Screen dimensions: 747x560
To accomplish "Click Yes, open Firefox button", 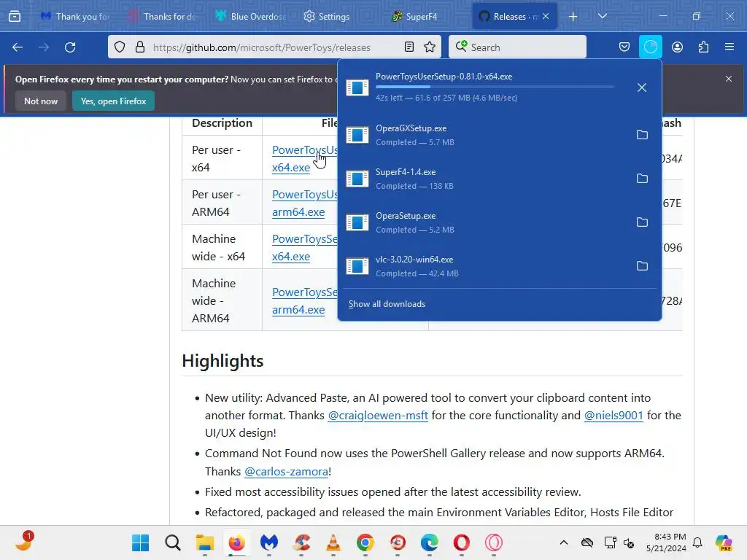I will [113, 101].
